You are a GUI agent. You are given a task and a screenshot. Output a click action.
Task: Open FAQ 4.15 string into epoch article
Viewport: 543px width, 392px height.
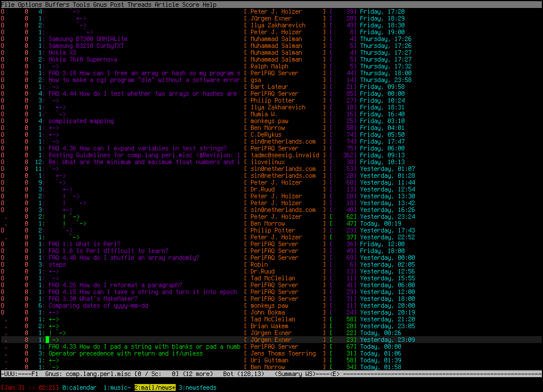click(143, 292)
